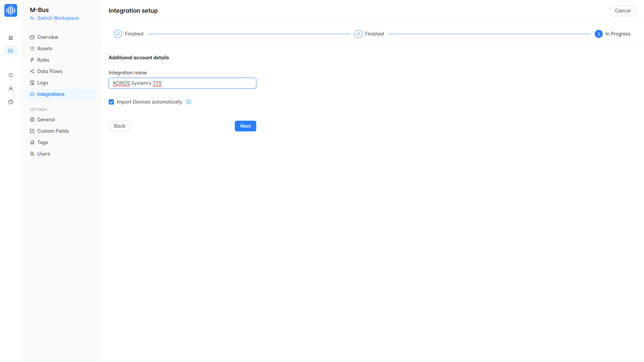Open the user profile icon in rail
Viewport: 644px width, 362px height.
(11, 88)
